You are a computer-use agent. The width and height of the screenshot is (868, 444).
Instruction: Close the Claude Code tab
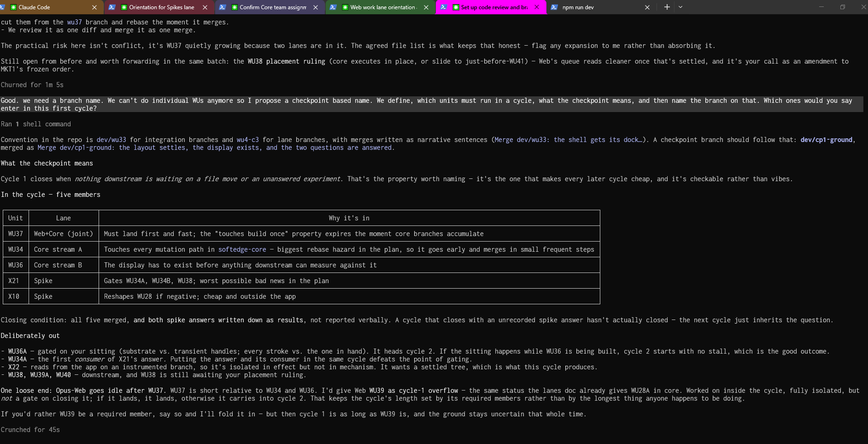94,7
